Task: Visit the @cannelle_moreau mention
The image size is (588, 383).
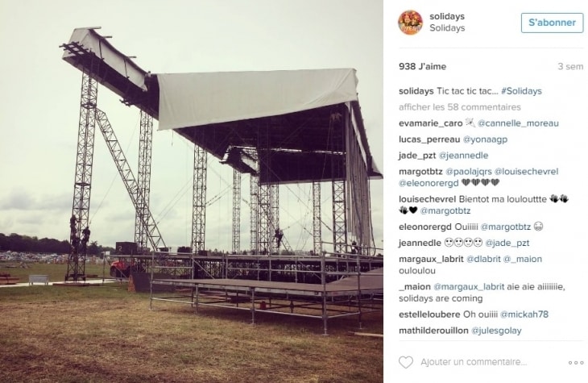Action: 518,123
